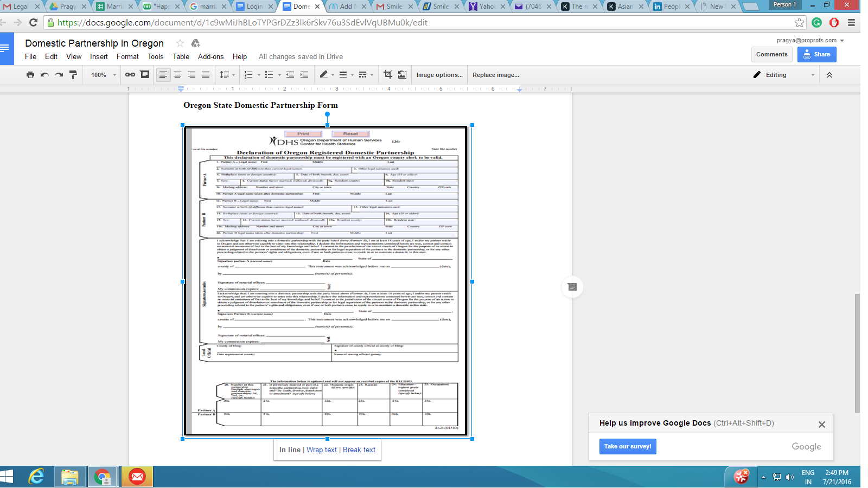Select the Paint format tool
This screenshot has height=488, width=868.
pos(73,75)
